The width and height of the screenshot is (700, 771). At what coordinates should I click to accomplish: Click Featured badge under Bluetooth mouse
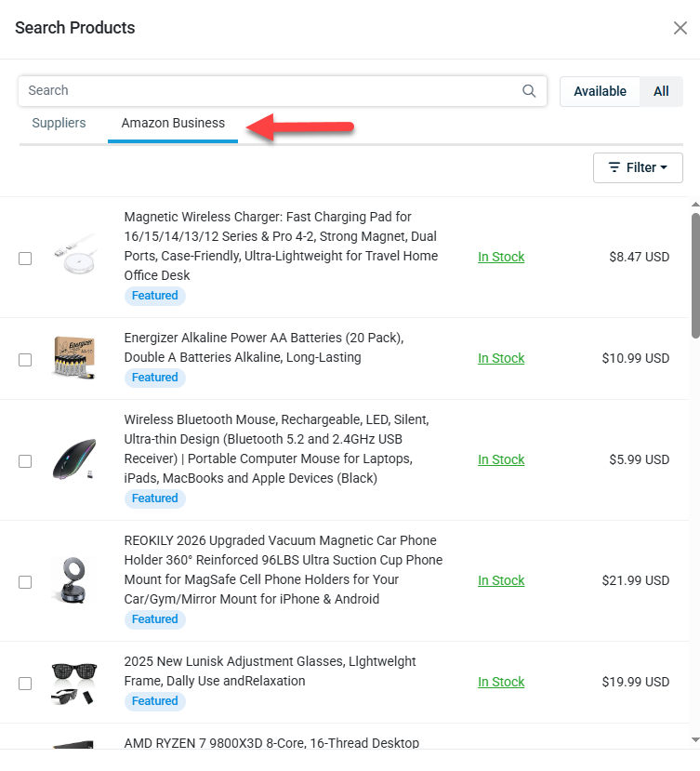coord(155,498)
